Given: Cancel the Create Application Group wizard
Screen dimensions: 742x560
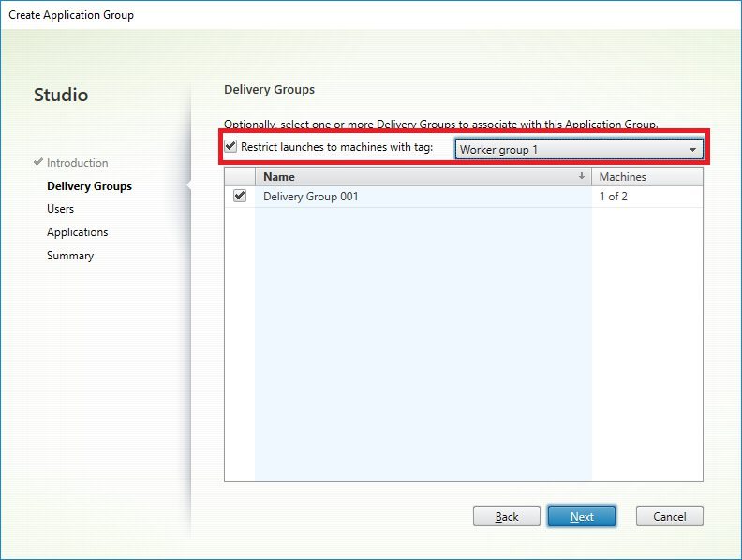Looking at the screenshot, I should (669, 516).
